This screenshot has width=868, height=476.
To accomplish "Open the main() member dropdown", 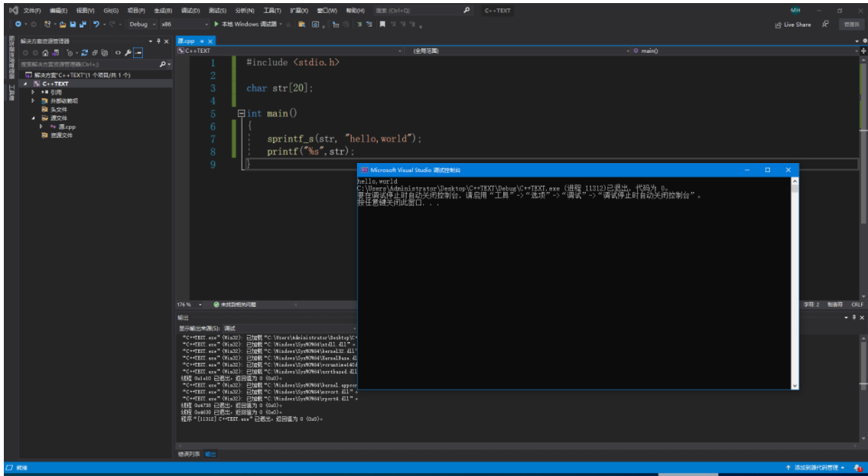I will click(x=745, y=51).
